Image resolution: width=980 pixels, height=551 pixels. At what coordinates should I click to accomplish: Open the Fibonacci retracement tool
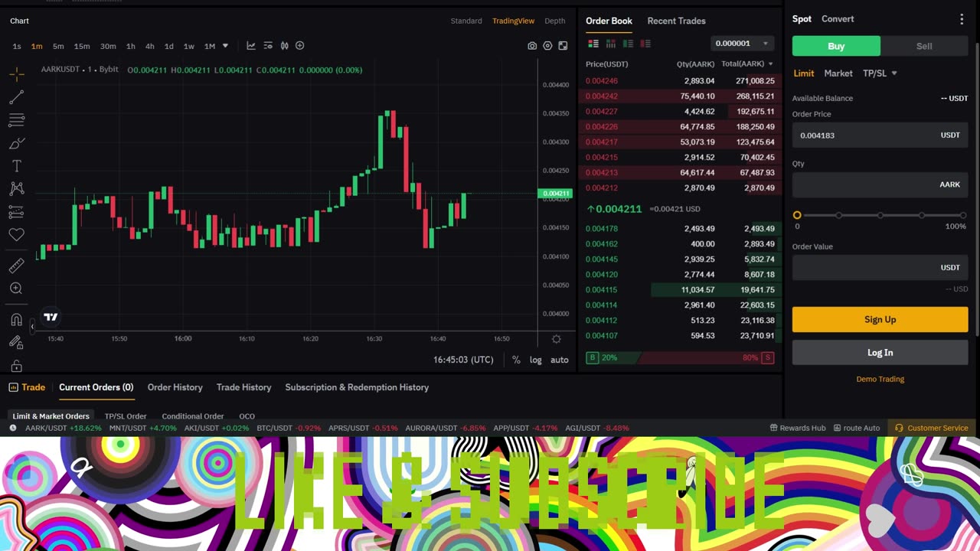tap(16, 120)
